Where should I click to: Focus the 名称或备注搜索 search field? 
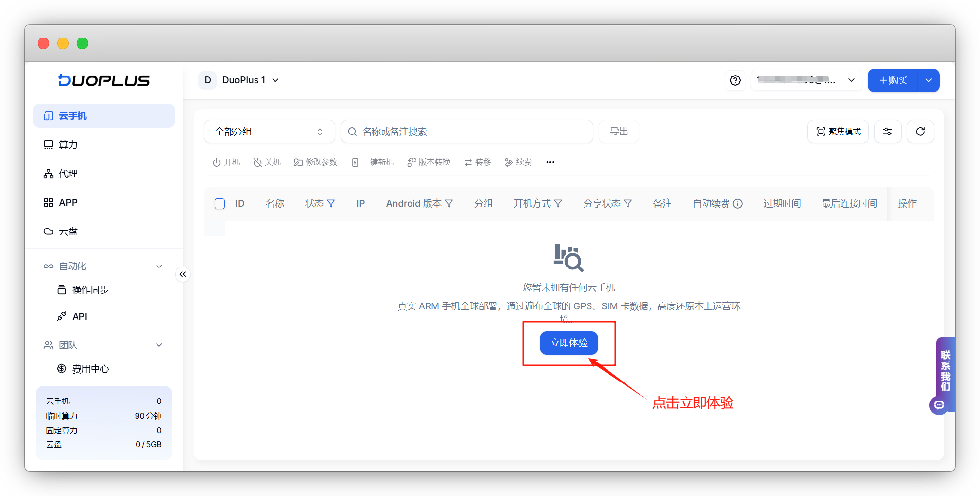coord(467,132)
